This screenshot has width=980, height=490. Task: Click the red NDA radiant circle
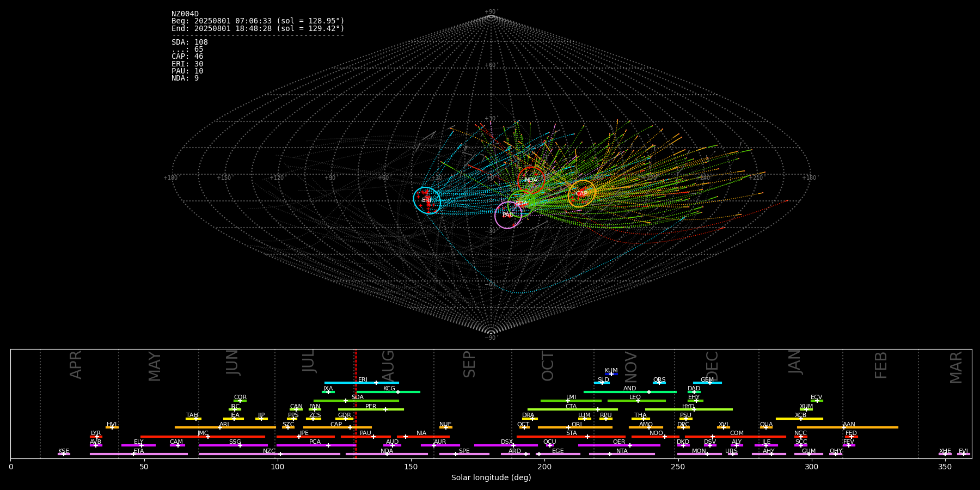click(531, 180)
